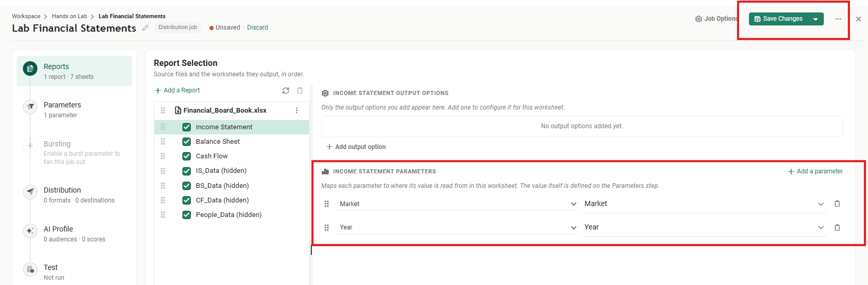868x285 pixels.
Task: Open the three-dots more menu at top right
Action: click(838, 19)
